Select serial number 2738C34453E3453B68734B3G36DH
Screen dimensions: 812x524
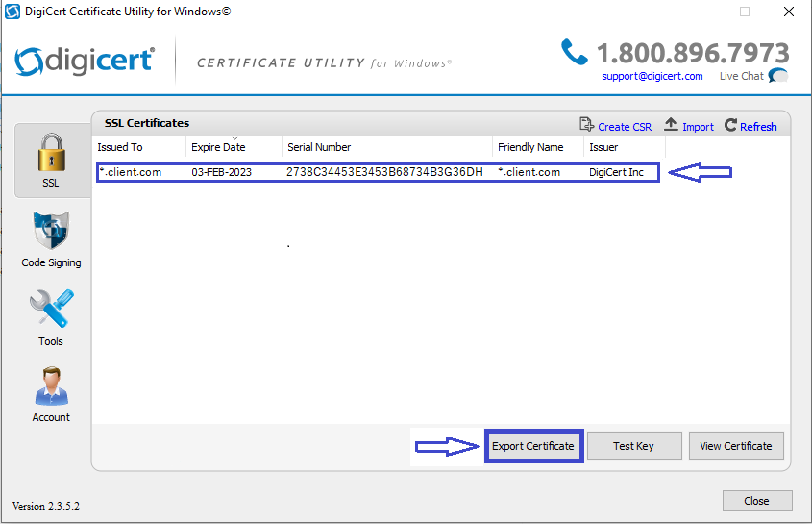pyautogui.click(x=384, y=172)
